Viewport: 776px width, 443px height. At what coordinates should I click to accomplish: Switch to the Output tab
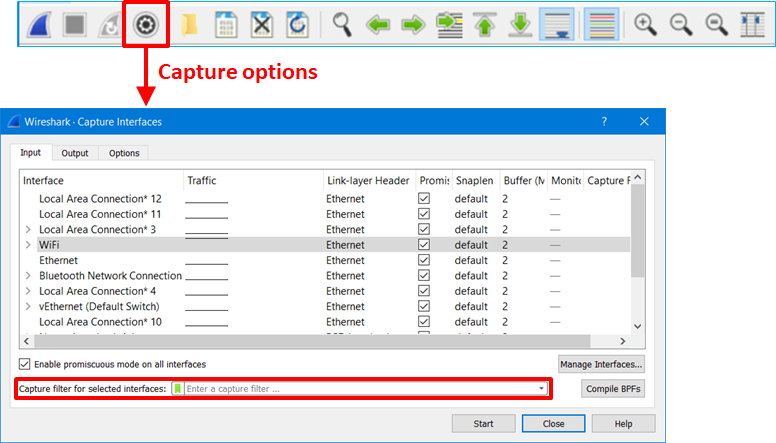[x=75, y=153]
